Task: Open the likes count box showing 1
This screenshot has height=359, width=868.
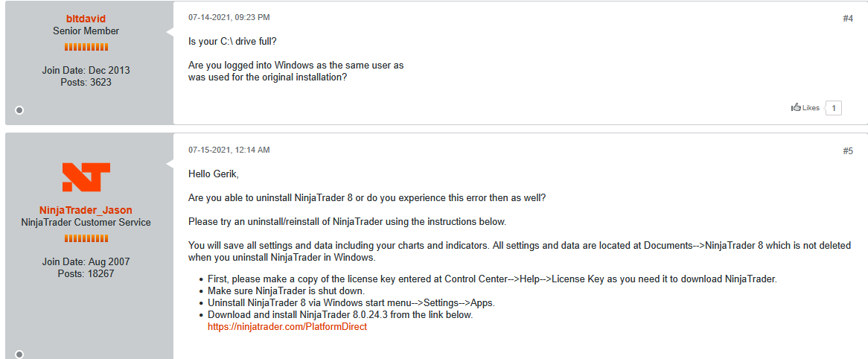Action: tap(834, 108)
